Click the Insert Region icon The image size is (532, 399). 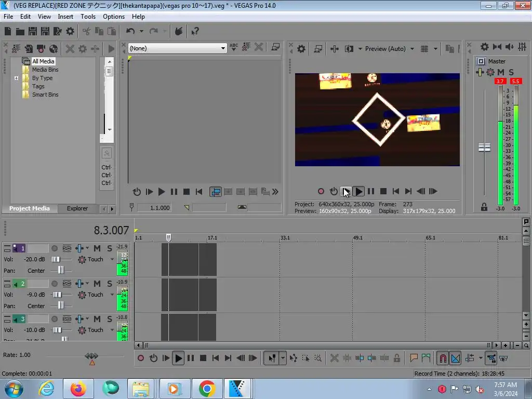[x=426, y=358]
